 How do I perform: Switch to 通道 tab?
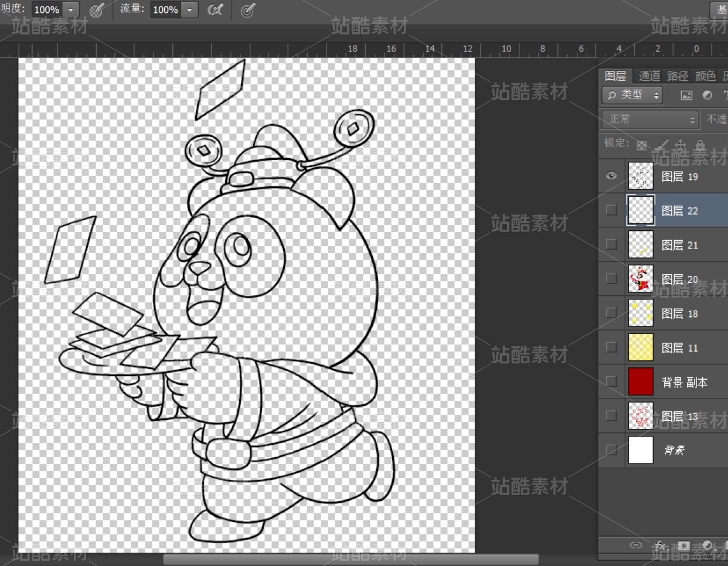649,76
